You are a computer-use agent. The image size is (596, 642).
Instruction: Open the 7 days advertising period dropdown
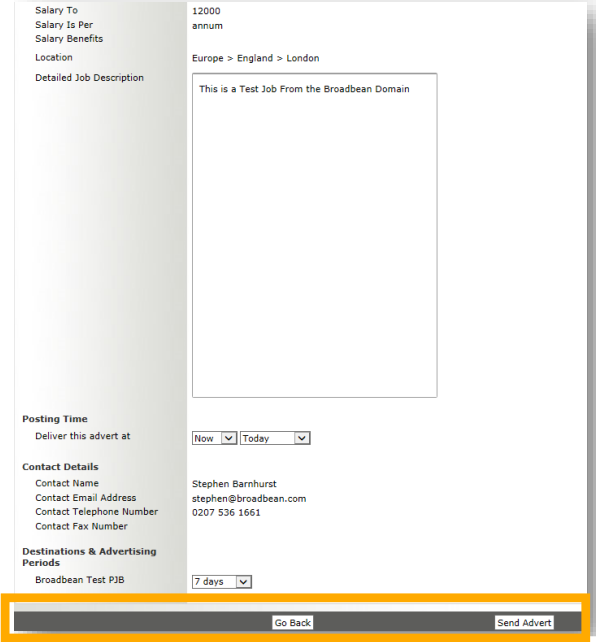click(x=222, y=581)
